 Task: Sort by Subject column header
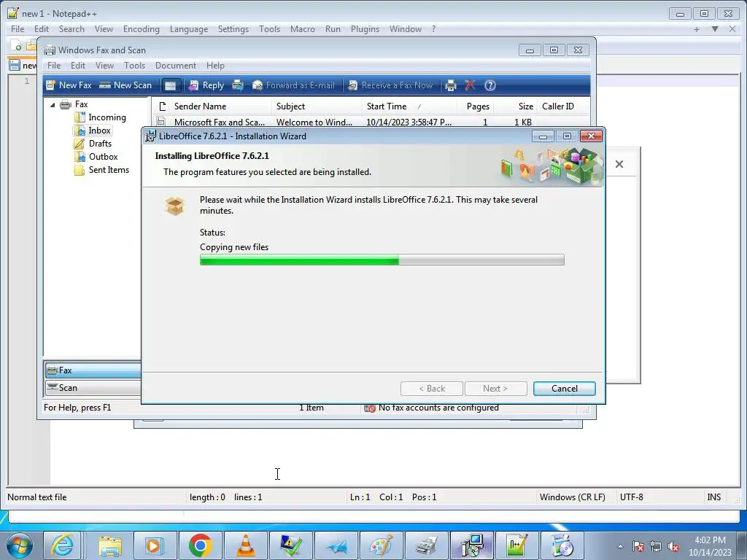(x=317, y=106)
